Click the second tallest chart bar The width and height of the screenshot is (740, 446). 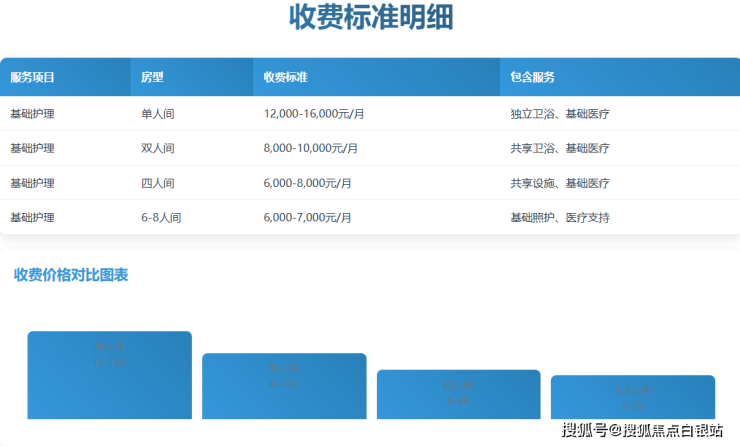pos(284,386)
